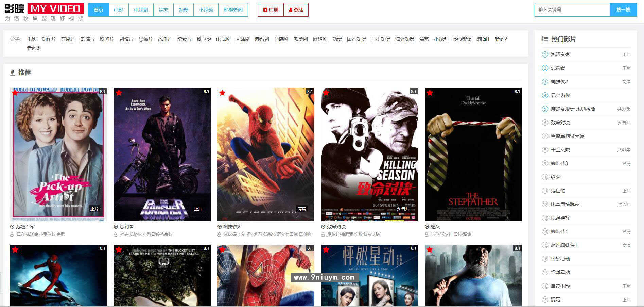Click the play icon beside 惩罚者 title
Image resolution: width=644 pixels, height=307 pixels.
tap(116, 227)
